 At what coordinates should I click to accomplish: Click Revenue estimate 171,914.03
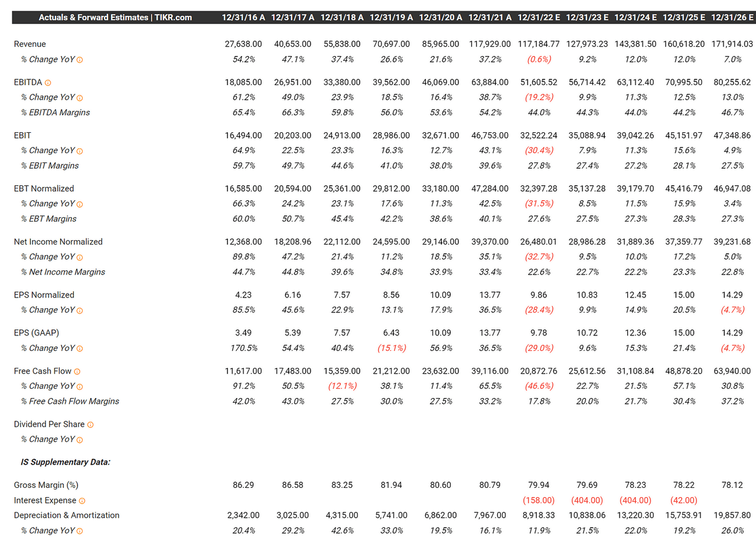731,44
